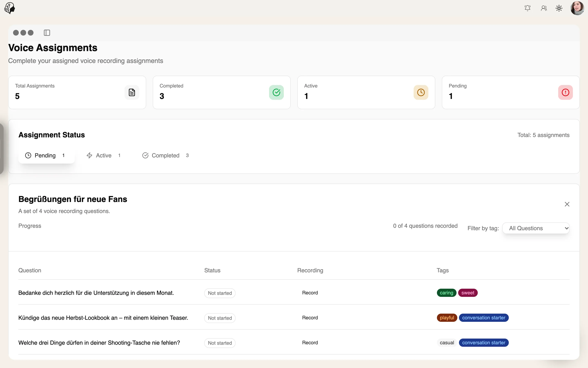Click the Total Assignments card value 5
Image resolution: width=588 pixels, height=368 pixels.
click(17, 96)
